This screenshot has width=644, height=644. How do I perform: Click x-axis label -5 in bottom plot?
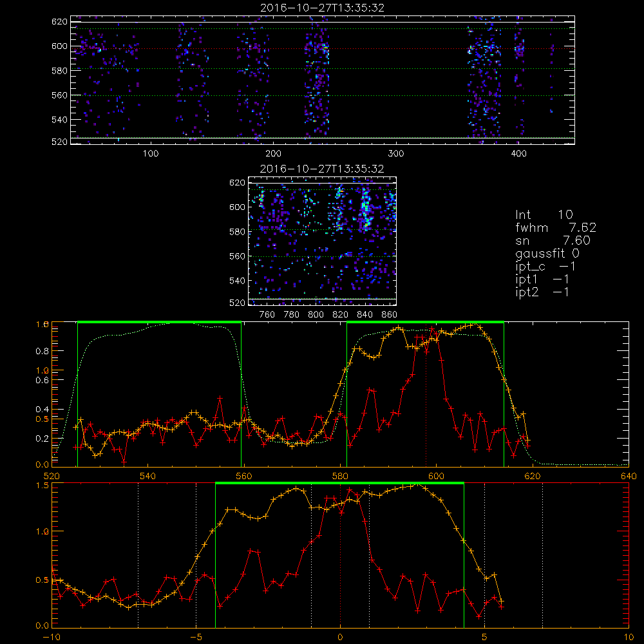196,638
